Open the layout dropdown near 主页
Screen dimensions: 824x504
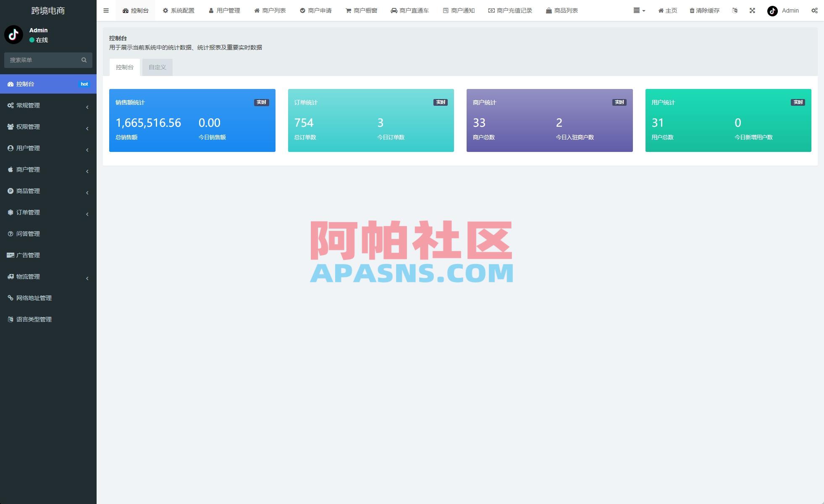point(639,10)
